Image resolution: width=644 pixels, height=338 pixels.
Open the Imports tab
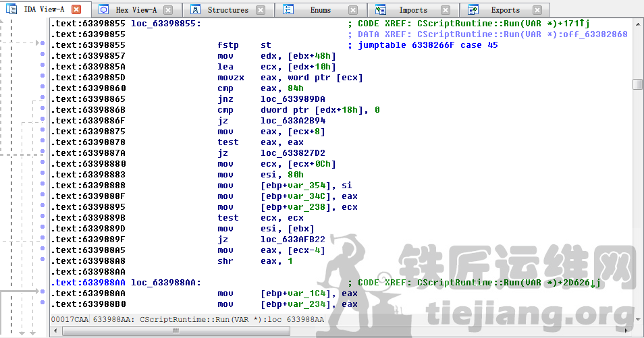[x=413, y=10]
